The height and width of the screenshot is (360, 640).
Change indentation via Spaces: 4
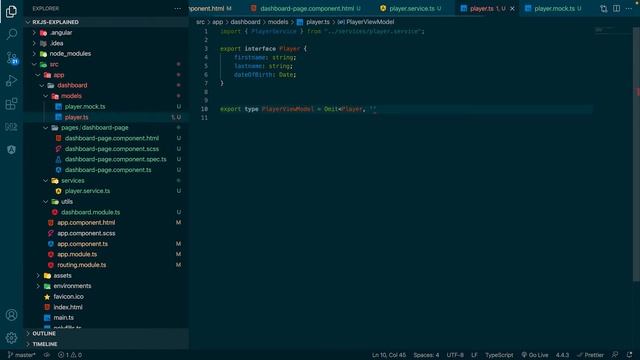pos(426,355)
